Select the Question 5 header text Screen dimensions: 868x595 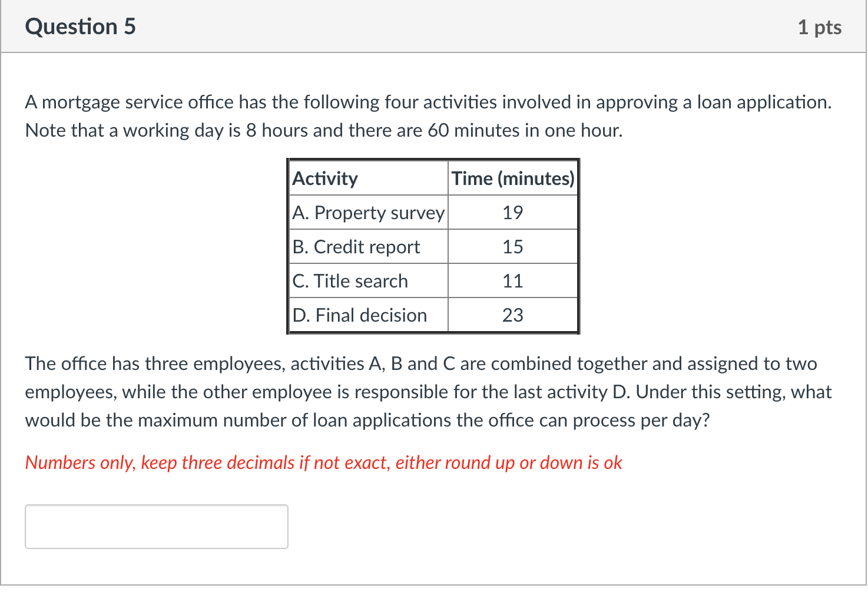(x=81, y=26)
